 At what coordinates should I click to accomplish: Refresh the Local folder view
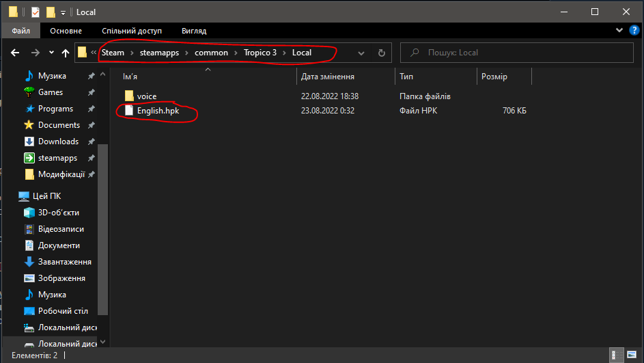point(382,53)
